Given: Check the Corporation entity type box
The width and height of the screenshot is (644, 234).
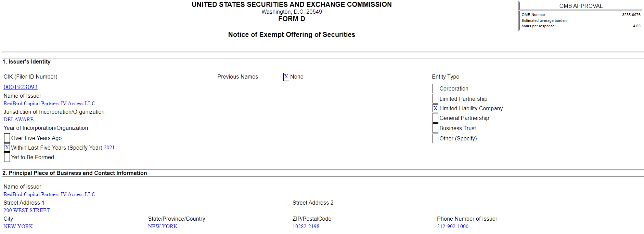Looking at the screenshot, I should pos(435,88).
